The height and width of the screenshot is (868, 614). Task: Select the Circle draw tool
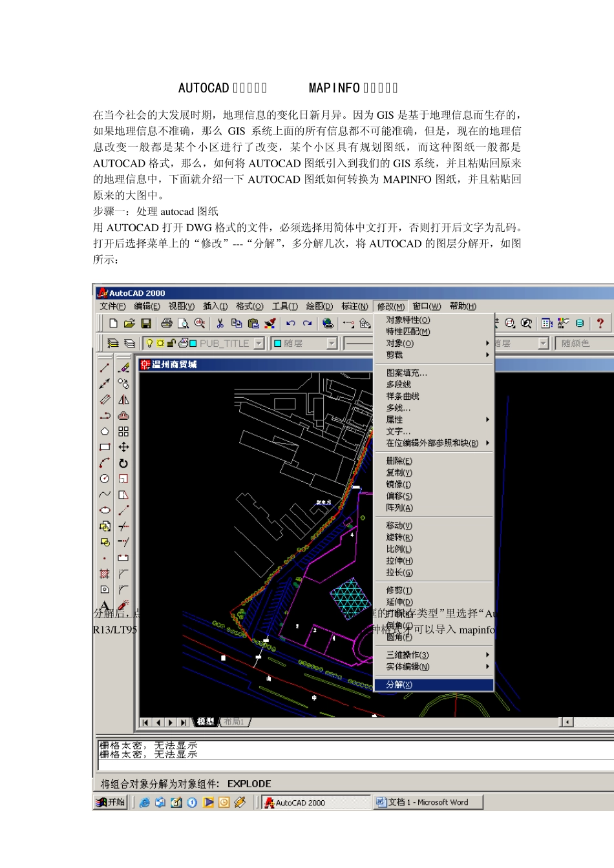click(x=105, y=479)
